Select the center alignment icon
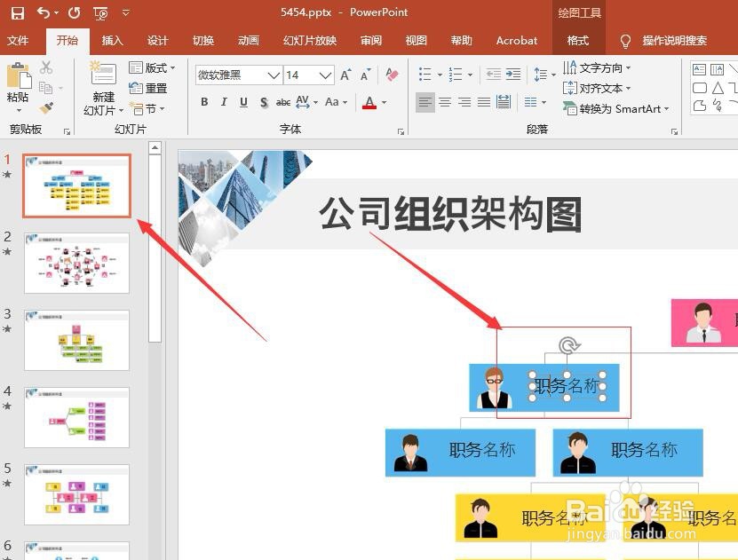This screenshot has width=738, height=560. [x=443, y=101]
